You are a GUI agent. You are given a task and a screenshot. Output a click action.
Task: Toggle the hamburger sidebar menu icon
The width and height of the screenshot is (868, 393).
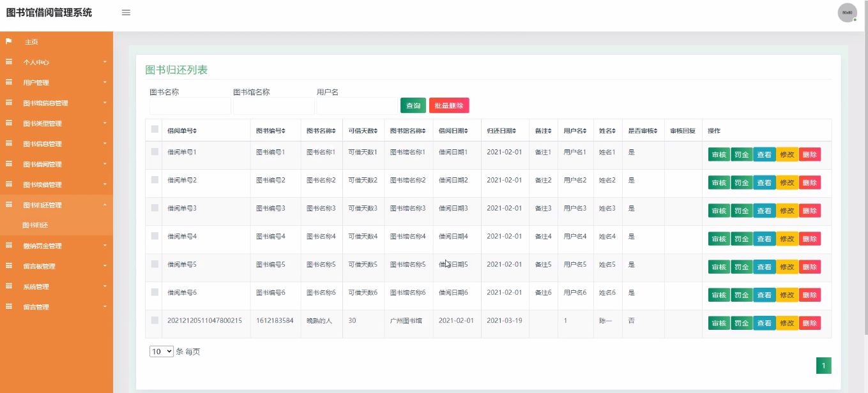(x=126, y=13)
